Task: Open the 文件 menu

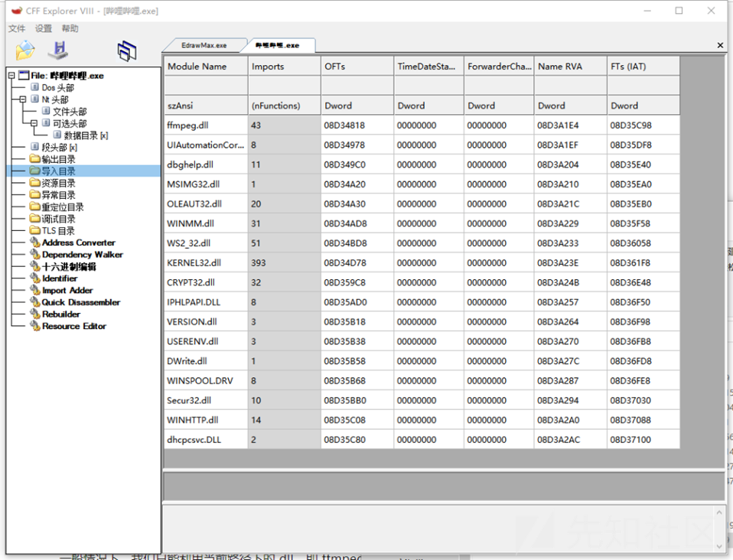Action: click(17, 28)
